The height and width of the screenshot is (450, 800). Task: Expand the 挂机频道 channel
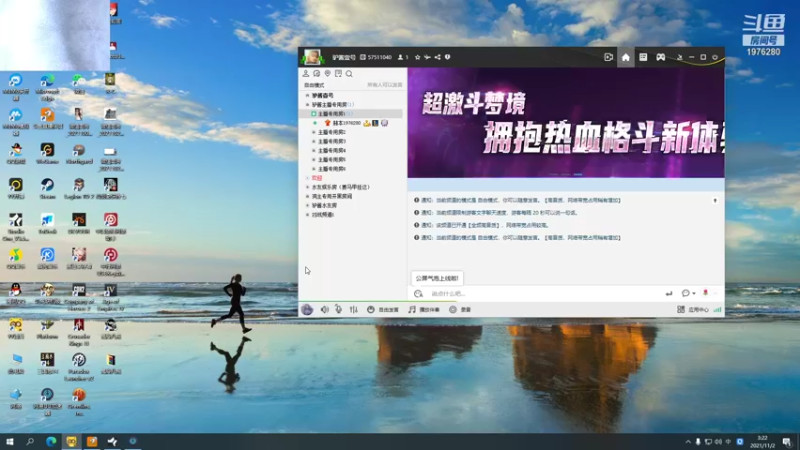[307, 215]
